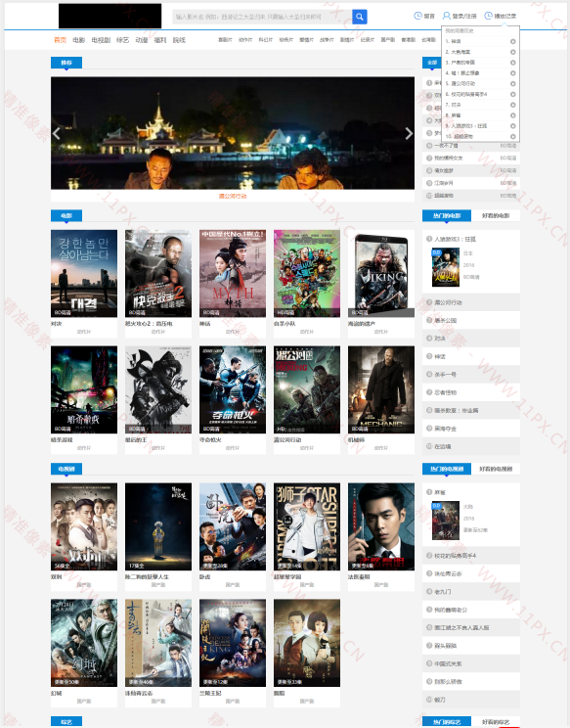
Task: Click the movie name search input box
Action: pos(262,17)
